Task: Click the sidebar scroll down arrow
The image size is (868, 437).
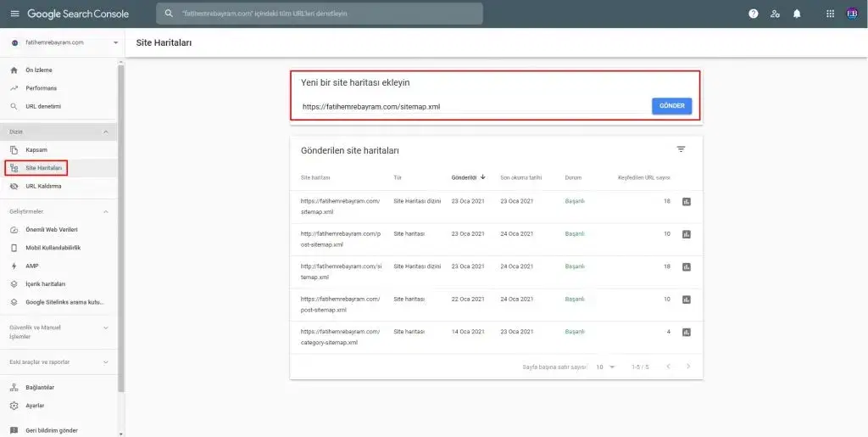Action: point(121,434)
